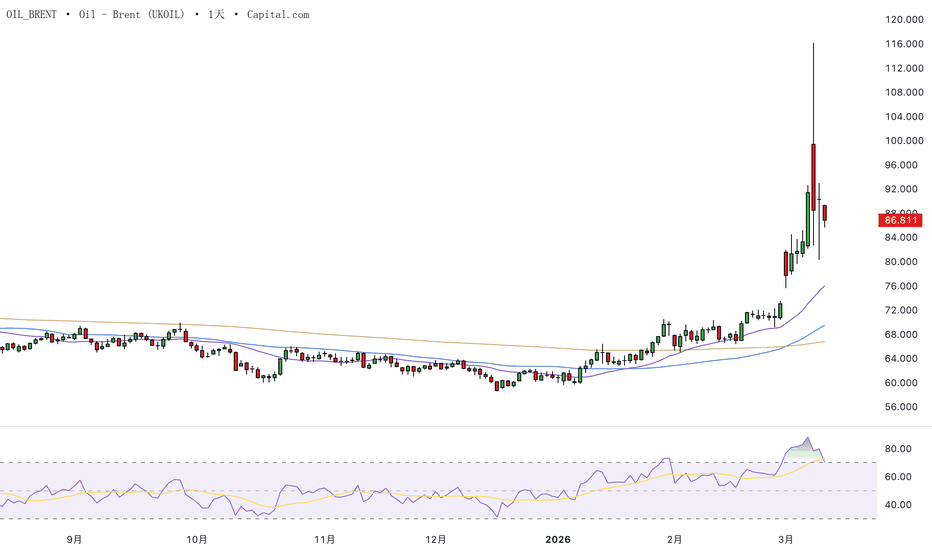Screen dimensions: 932x550
Task: Click the 10月 time axis label
Action: (197, 539)
